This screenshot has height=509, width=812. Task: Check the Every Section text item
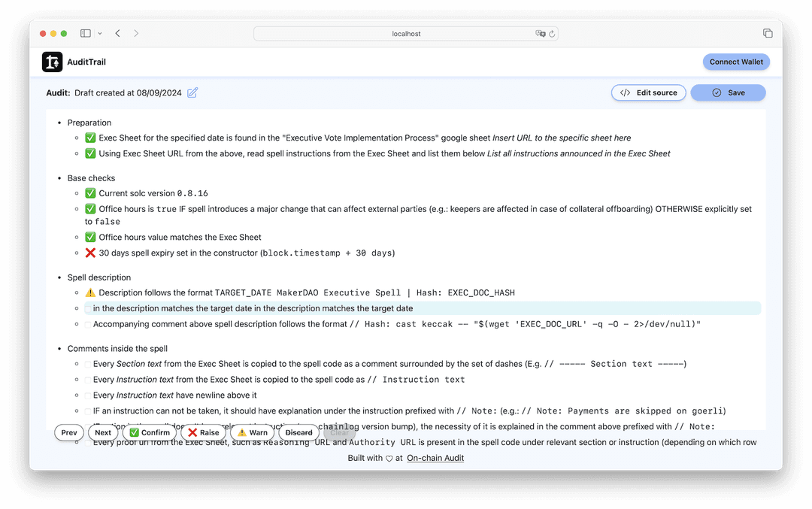(x=88, y=365)
